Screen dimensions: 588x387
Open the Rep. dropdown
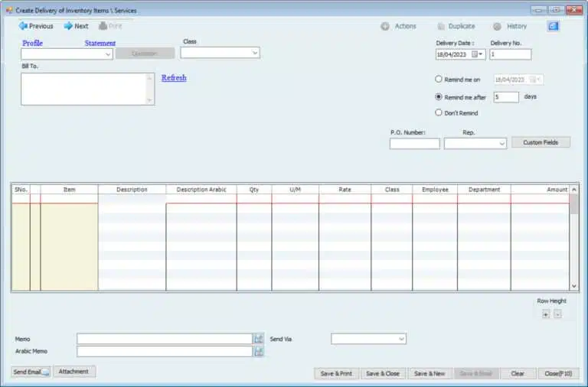point(501,144)
